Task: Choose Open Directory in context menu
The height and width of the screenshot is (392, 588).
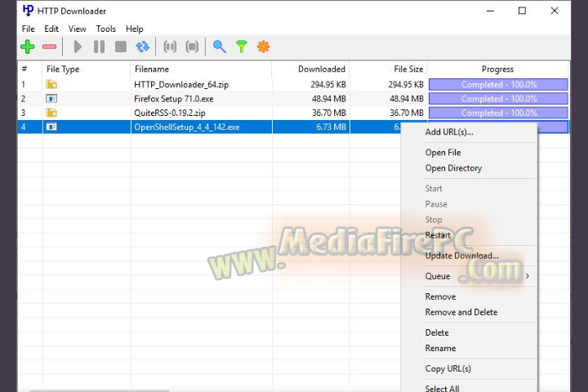Action: (x=453, y=168)
